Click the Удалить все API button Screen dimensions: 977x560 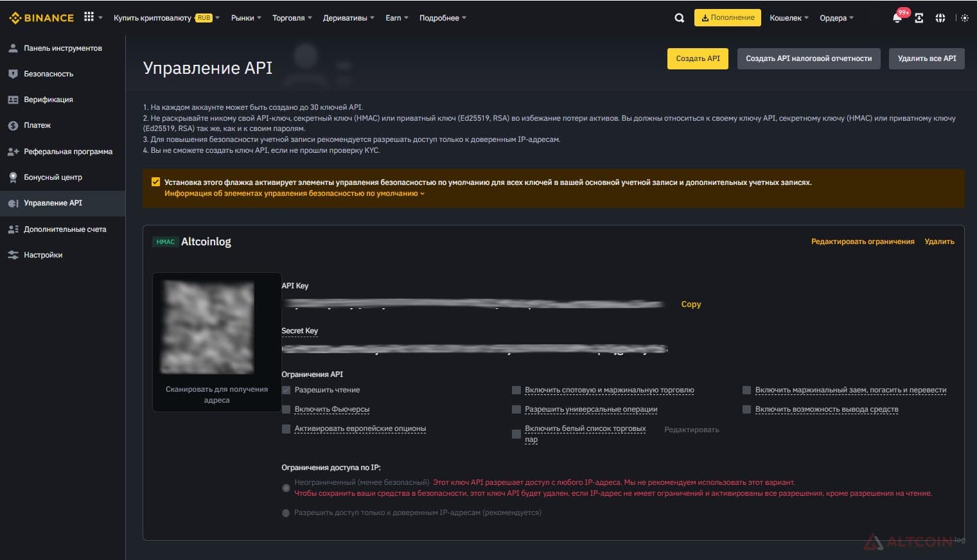pos(927,58)
